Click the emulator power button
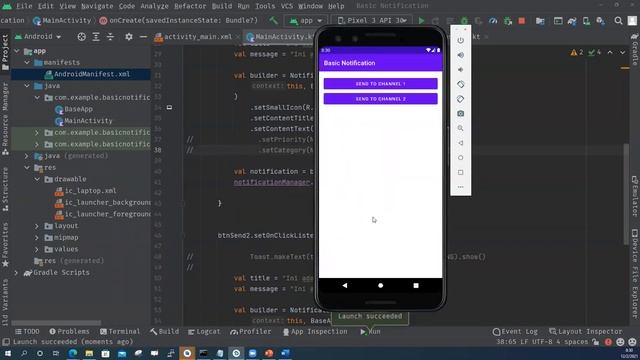This screenshot has width=640, height=360. pyautogui.click(x=460, y=40)
